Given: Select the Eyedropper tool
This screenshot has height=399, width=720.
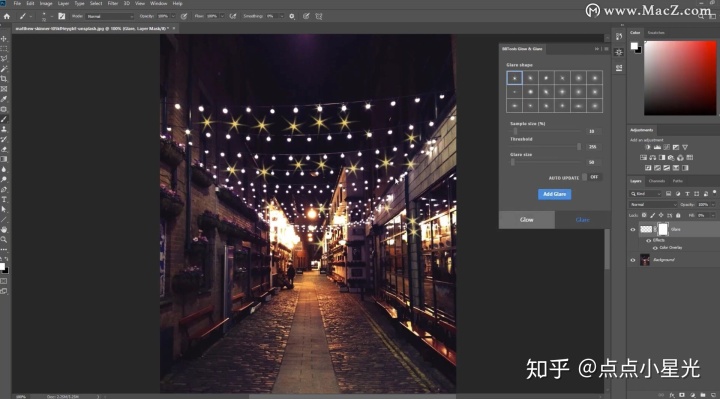Looking at the screenshot, I should coord(4,99).
